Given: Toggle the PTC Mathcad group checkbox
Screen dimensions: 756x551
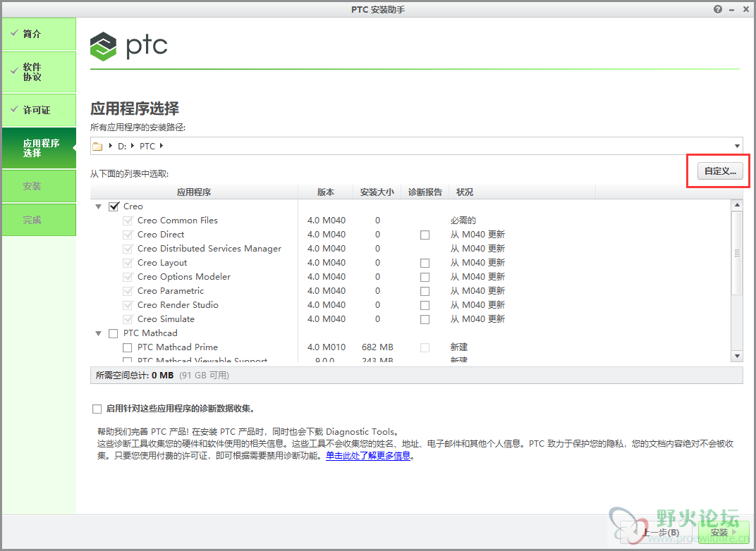Looking at the screenshot, I should (x=114, y=333).
